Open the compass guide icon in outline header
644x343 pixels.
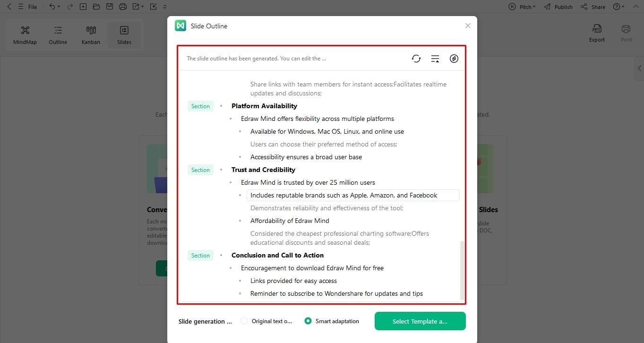(454, 59)
